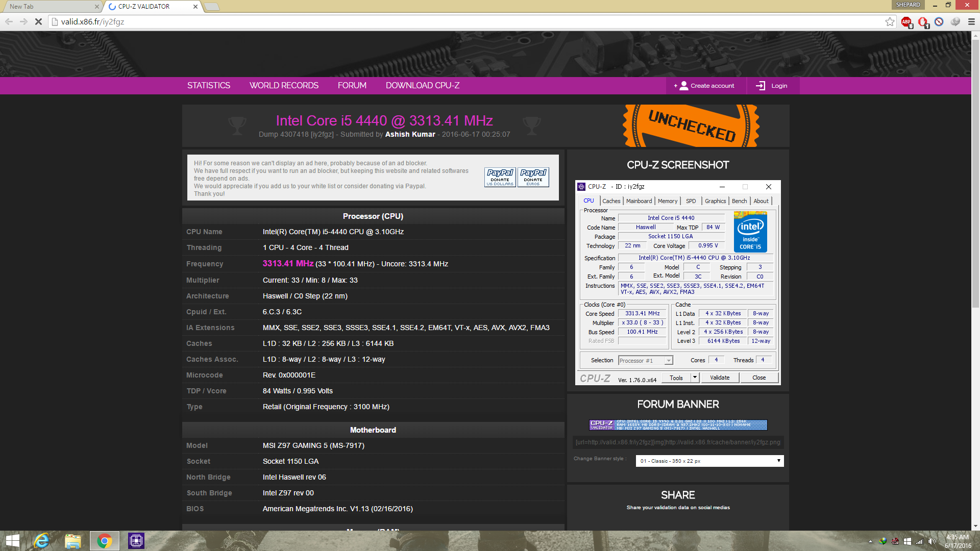Click the Bench tab in CPU-Z screenshot
Screen dimensions: 980x551
(739, 201)
